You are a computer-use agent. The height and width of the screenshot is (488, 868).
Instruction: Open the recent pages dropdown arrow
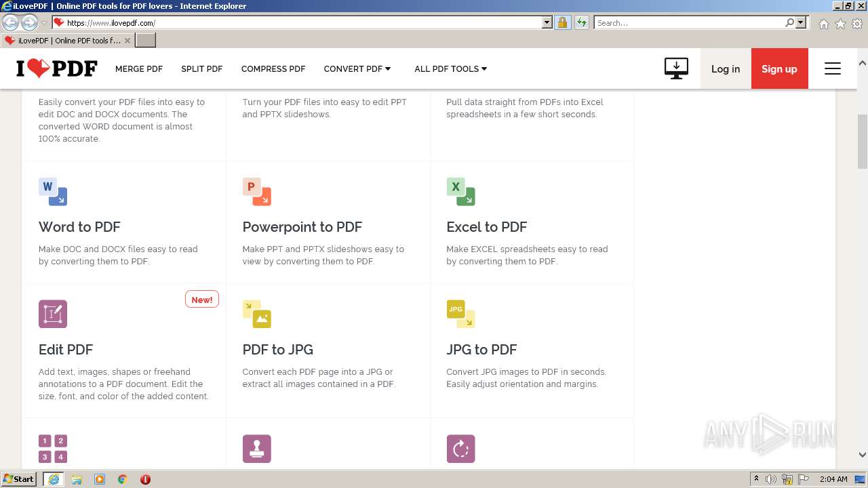(44, 23)
